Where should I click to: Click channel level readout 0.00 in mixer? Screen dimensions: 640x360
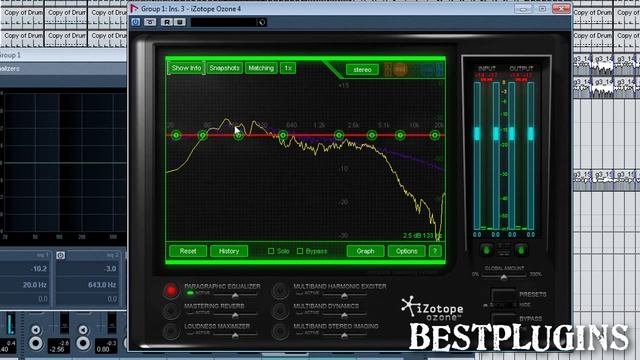coord(103,350)
